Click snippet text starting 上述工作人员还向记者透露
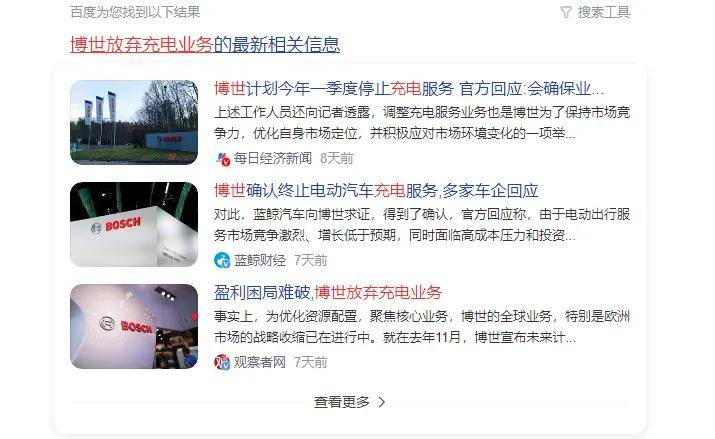The width and height of the screenshot is (715, 439). pos(422,123)
